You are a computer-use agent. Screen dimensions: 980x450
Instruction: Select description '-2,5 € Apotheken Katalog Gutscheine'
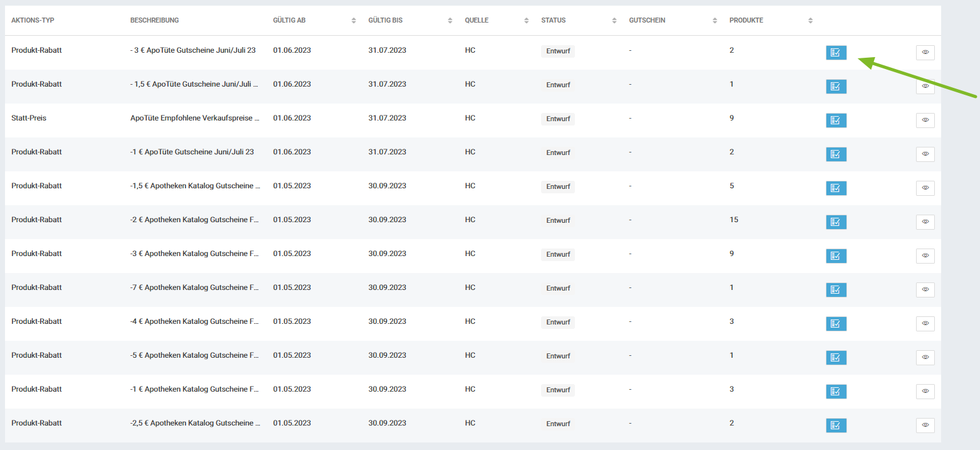coord(195,423)
